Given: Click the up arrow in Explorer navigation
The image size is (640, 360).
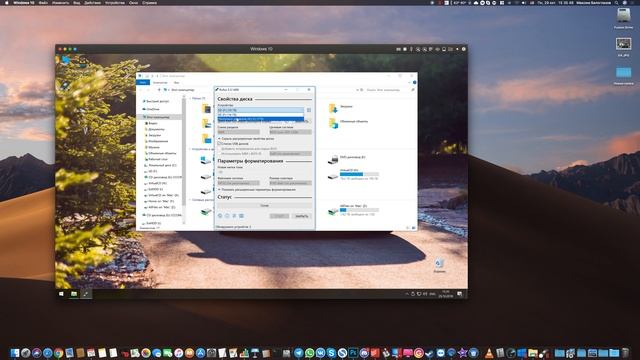Looking at the screenshot, I should pos(159,90).
